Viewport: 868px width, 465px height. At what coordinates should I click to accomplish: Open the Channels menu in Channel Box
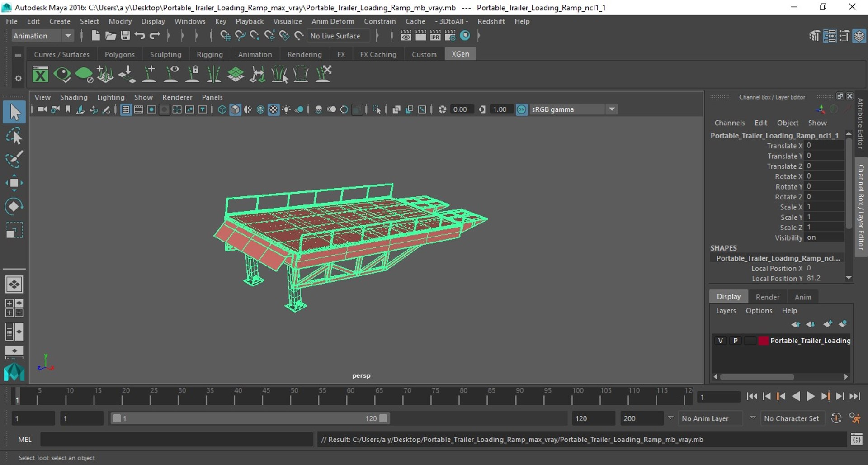tap(729, 123)
